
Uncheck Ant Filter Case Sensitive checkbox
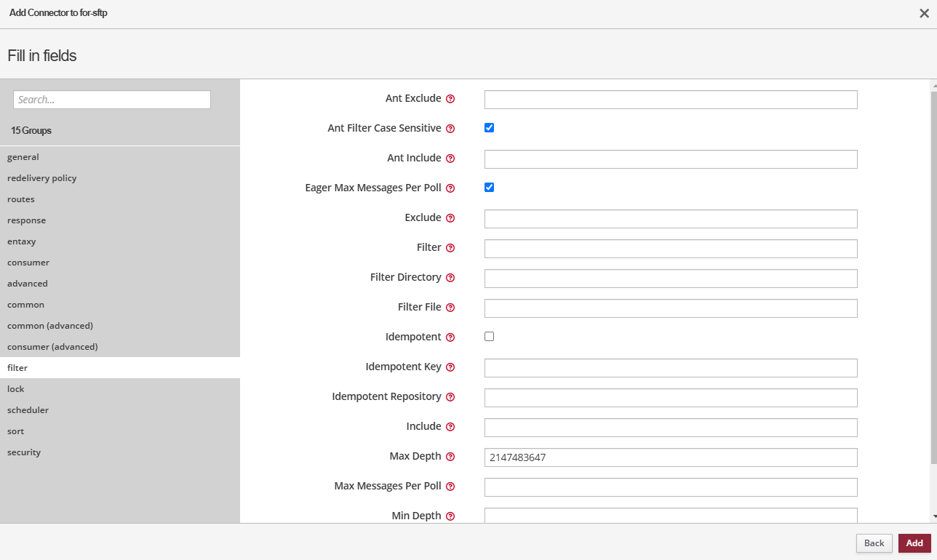click(489, 128)
